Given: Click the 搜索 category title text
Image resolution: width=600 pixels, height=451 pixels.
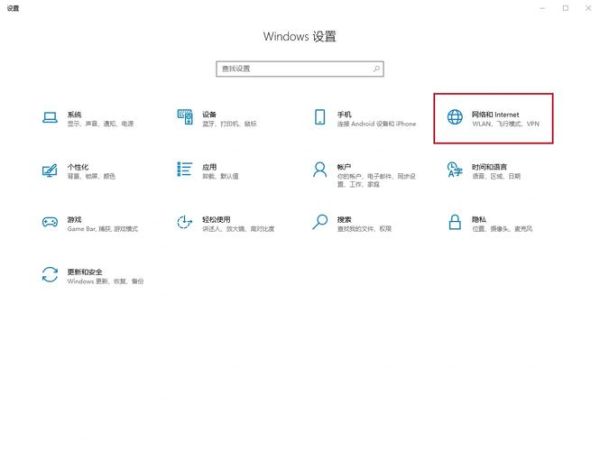Looking at the screenshot, I should tap(344, 220).
